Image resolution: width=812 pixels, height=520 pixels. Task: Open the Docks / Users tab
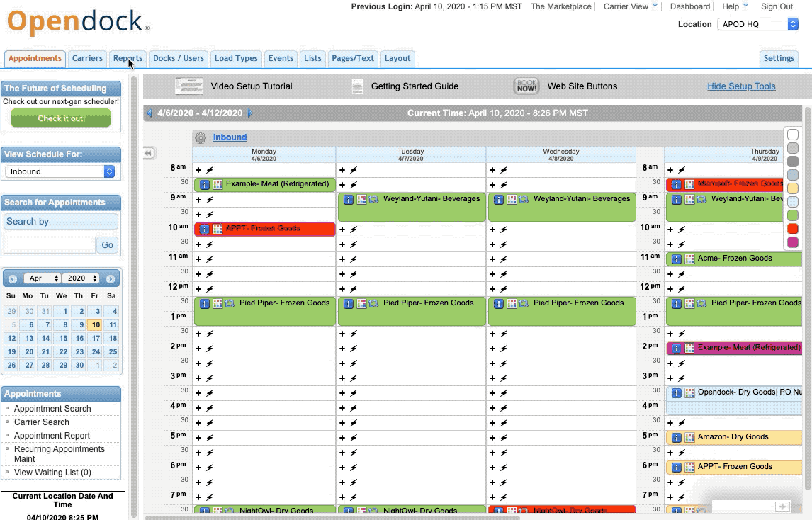click(179, 59)
